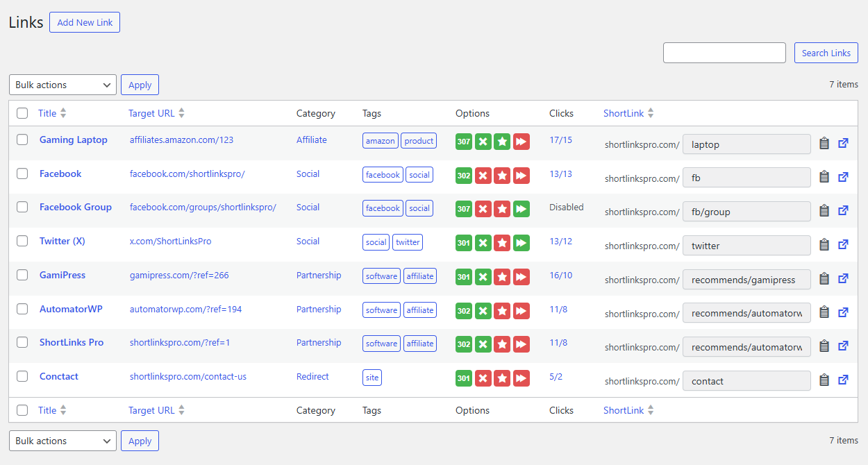The width and height of the screenshot is (868, 465).
Task: Click the green star icon on the GamiPress row
Action: (502, 276)
